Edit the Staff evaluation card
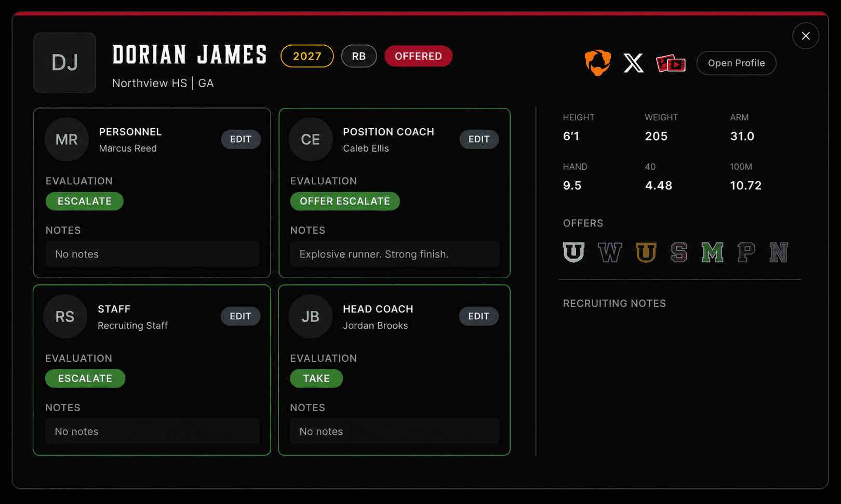This screenshot has height=504, width=841. pos(241,316)
